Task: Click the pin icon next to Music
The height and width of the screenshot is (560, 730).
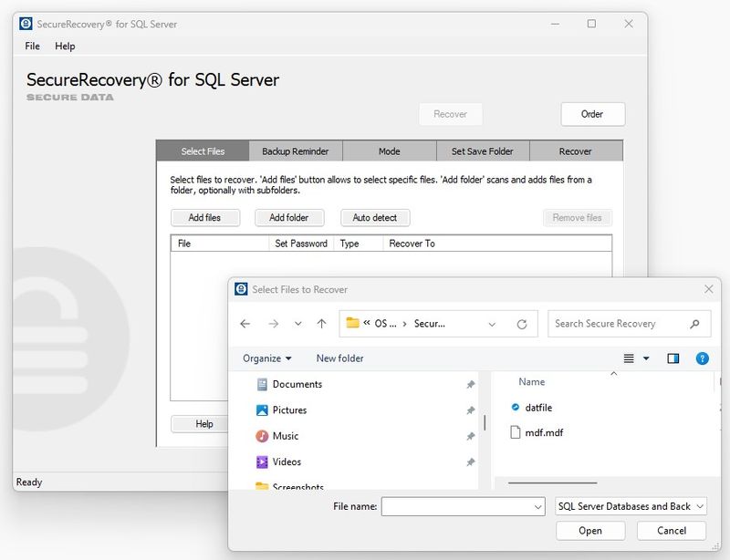Action: 469,436
